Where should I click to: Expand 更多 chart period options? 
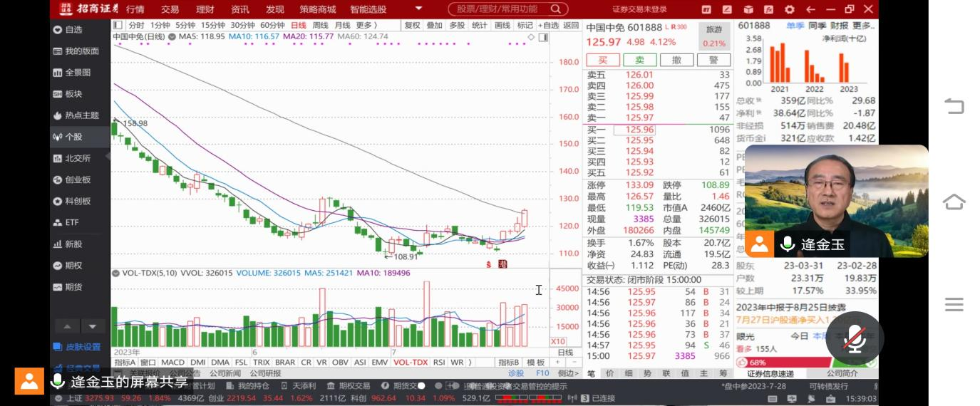coord(366,25)
